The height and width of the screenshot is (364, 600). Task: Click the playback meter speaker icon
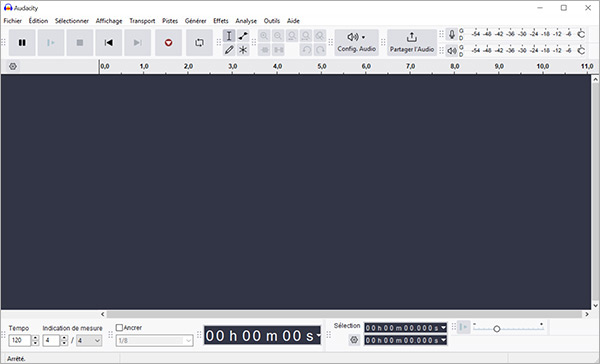(x=452, y=51)
